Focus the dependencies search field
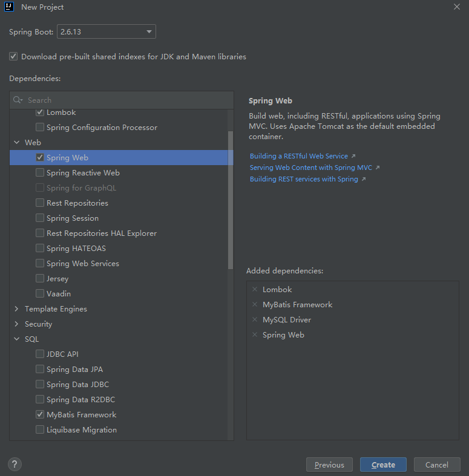469x476 pixels. 122,100
